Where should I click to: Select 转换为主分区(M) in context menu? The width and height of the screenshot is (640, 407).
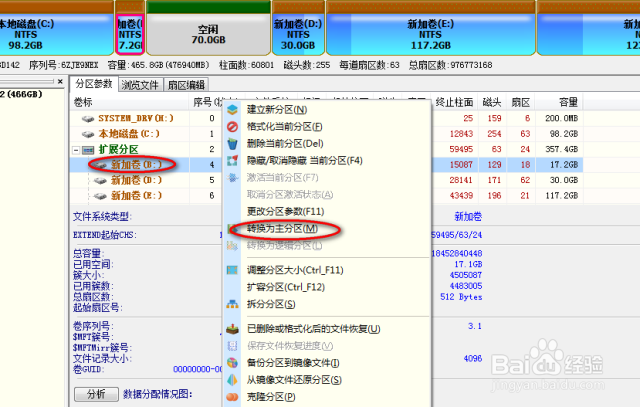pos(282,229)
